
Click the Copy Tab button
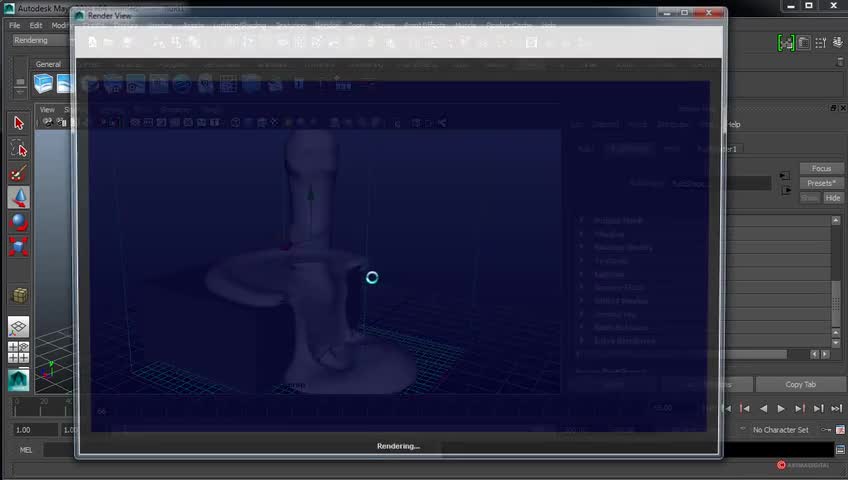pos(800,384)
